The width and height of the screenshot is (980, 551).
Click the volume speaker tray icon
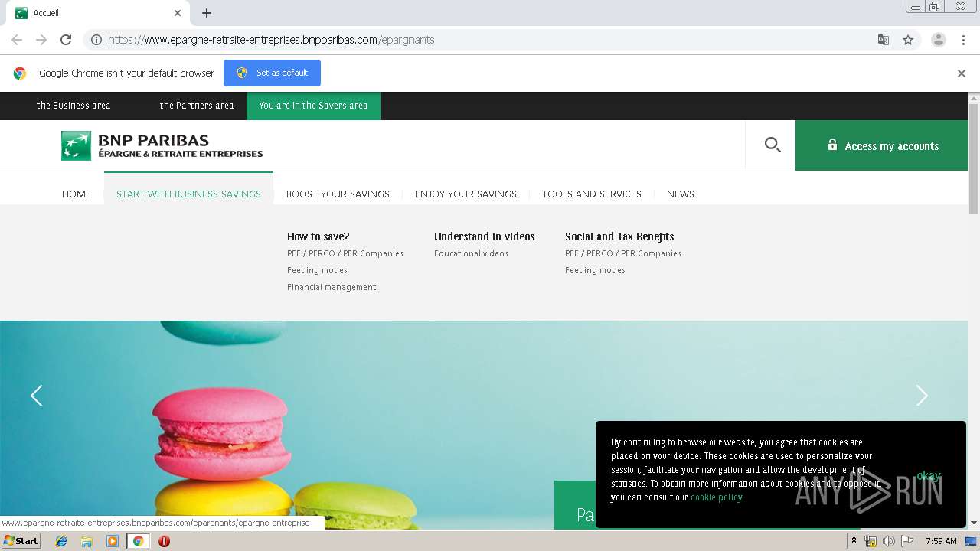888,541
